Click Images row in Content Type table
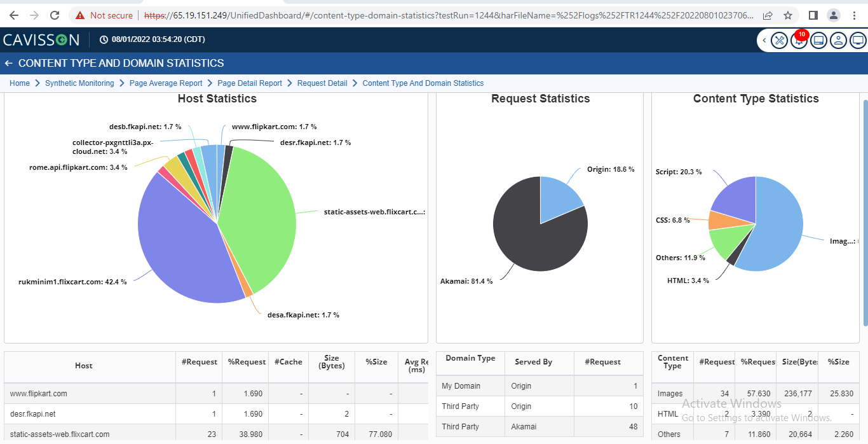868x444 pixels. pyautogui.click(x=756, y=394)
